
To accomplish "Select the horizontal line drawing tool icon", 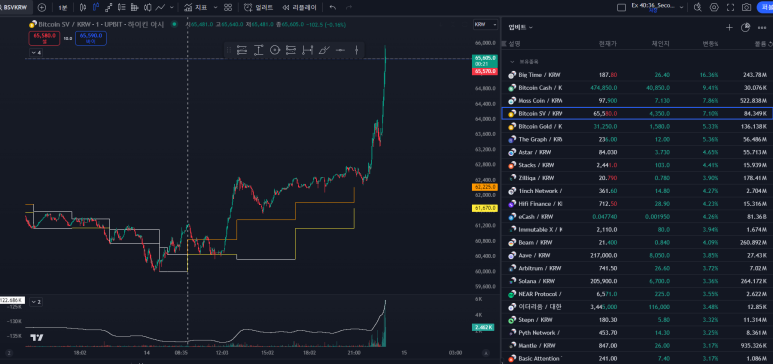I will (340, 49).
